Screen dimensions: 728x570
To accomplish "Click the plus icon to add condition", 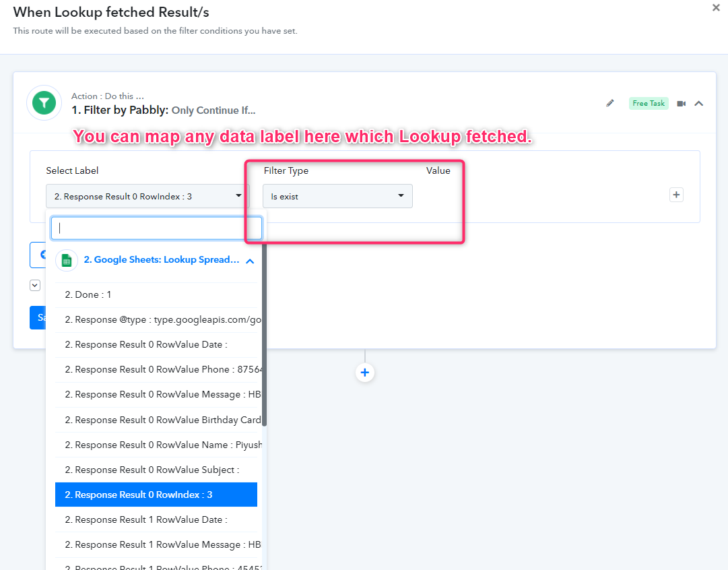I will click(676, 195).
